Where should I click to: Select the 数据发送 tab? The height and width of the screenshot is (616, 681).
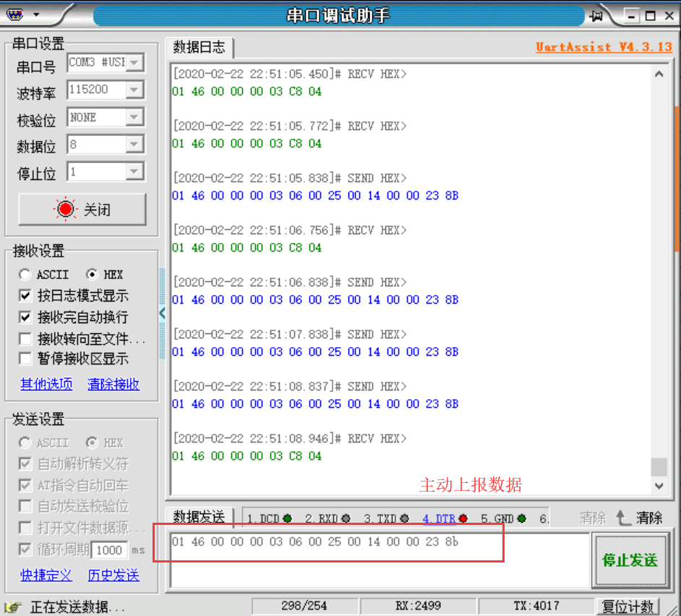click(x=199, y=517)
